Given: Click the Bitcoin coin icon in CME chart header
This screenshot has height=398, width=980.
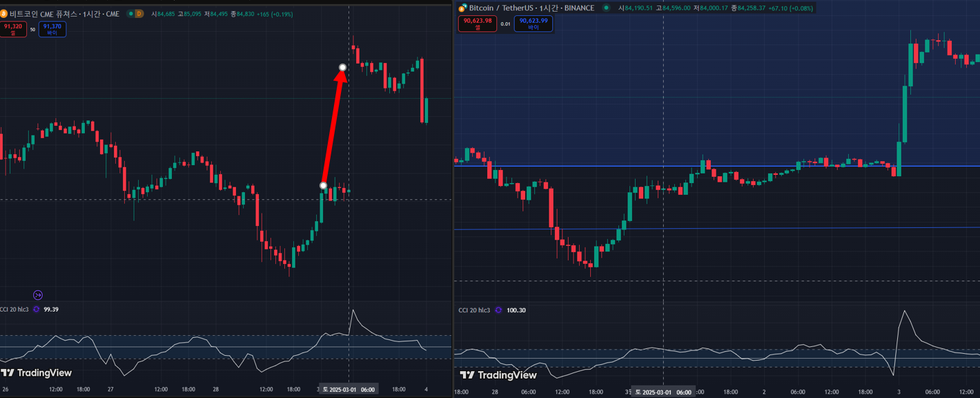Looking at the screenshot, I should [x=3, y=14].
